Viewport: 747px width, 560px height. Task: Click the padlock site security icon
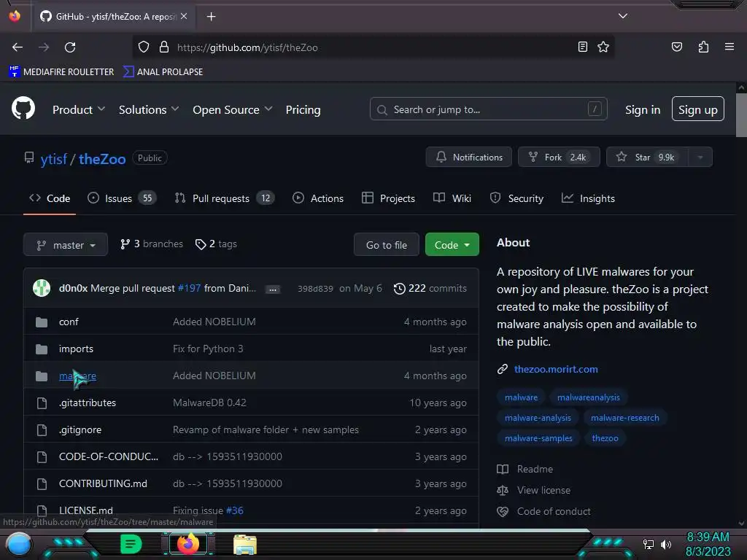pos(164,47)
